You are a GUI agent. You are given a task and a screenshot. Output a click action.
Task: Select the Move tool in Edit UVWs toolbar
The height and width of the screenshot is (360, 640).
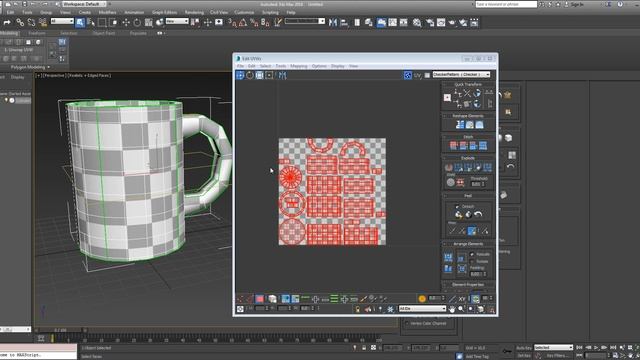(x=240, y=75)
